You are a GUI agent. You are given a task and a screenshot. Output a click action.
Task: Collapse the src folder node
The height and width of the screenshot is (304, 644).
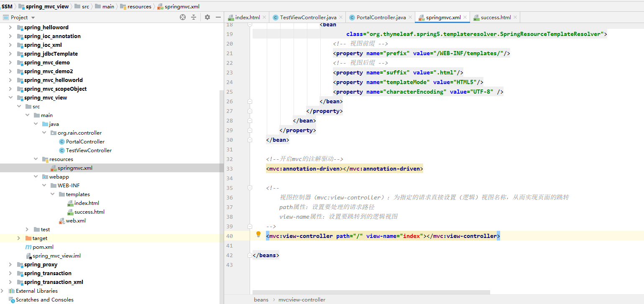pos(19,106)
